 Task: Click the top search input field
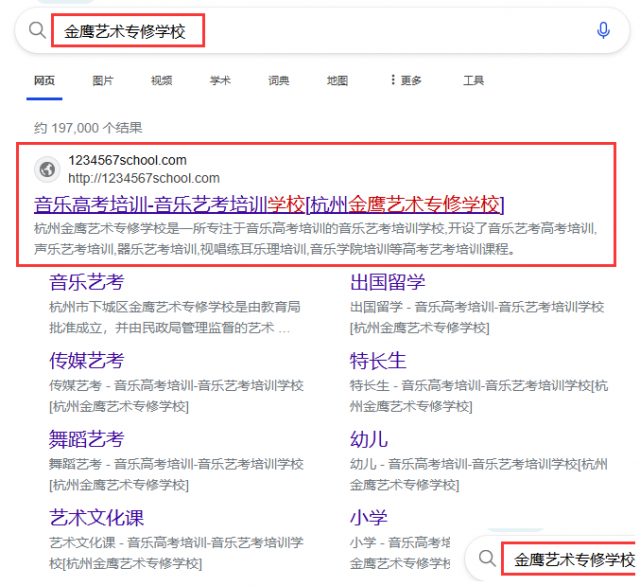(300, 31)
